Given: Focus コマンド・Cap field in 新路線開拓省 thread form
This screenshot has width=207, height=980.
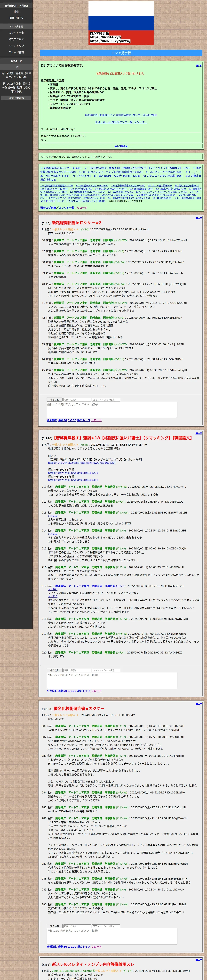Looking at the screenshot, I should tap(106, 400).
